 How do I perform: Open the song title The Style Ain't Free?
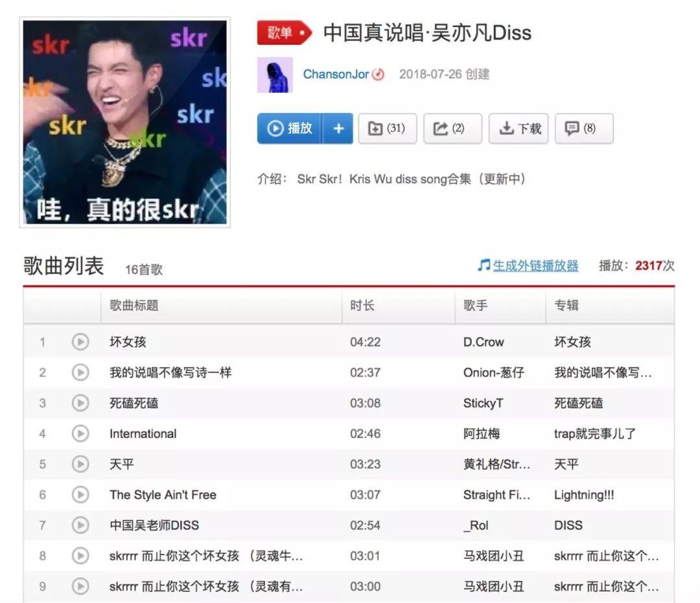(x=163, y=495)
